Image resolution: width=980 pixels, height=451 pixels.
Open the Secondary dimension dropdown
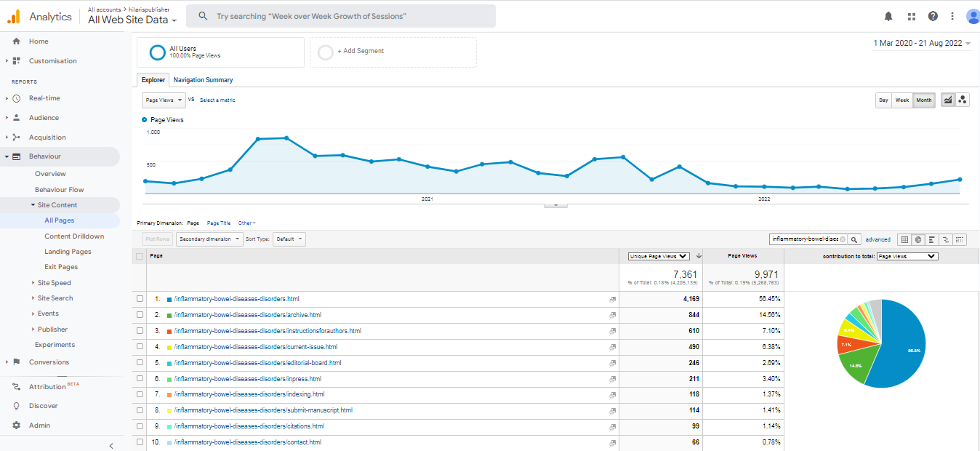(209, 239)
